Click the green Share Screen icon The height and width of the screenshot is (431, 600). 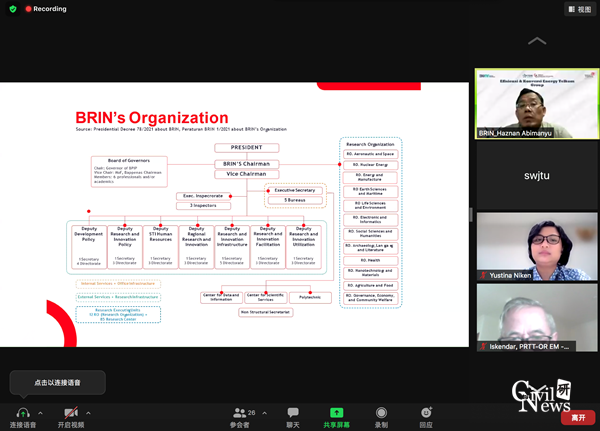click(x=336, y=412)
